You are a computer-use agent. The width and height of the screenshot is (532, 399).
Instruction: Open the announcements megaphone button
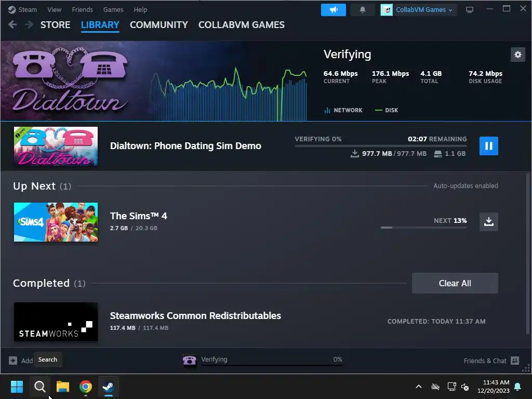coord(333,10)
